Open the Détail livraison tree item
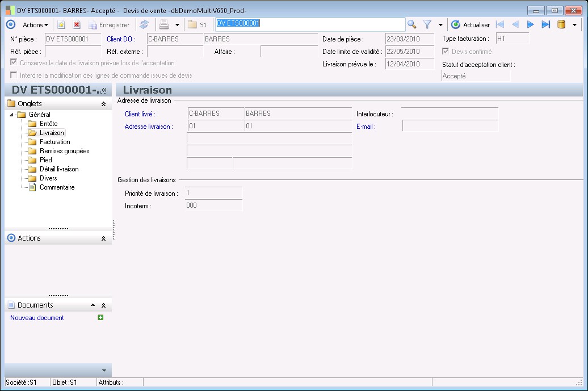588x391 pixels. tap(59, 169)
